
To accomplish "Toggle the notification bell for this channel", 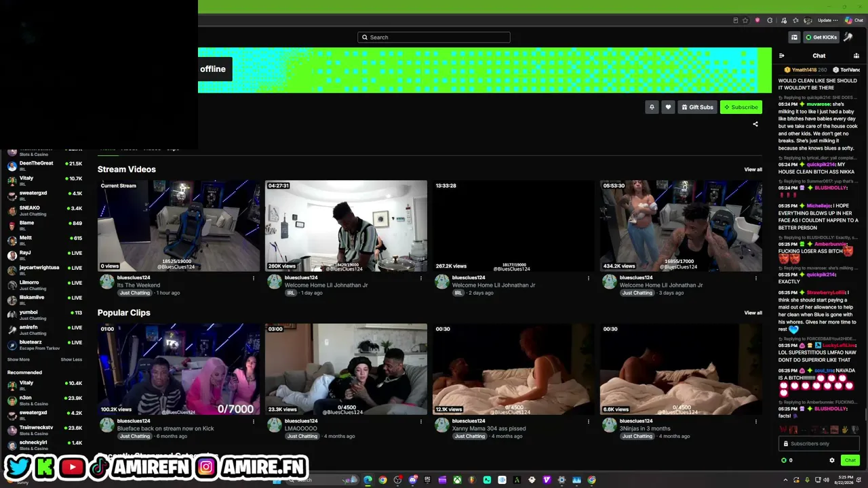I will (x=652, y=107).
